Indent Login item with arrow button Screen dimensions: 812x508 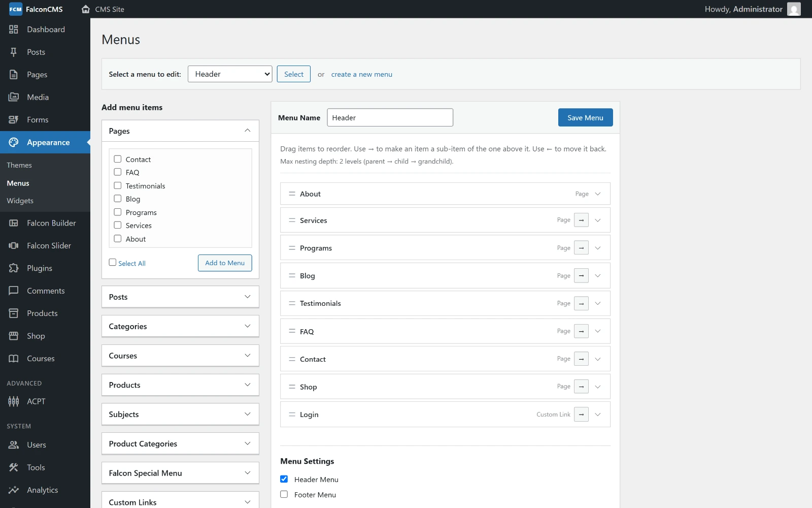(x=581, y=415)
